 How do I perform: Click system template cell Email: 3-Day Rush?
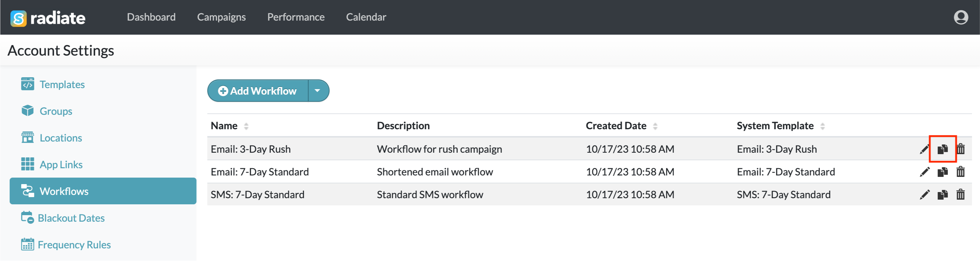click(777, 149)
